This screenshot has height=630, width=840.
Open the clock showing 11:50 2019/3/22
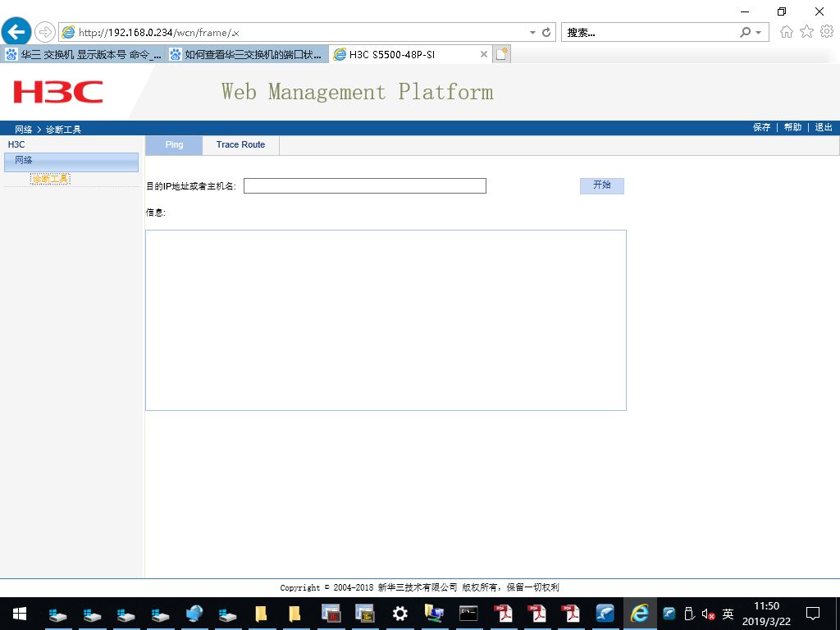tap(767, 614)
